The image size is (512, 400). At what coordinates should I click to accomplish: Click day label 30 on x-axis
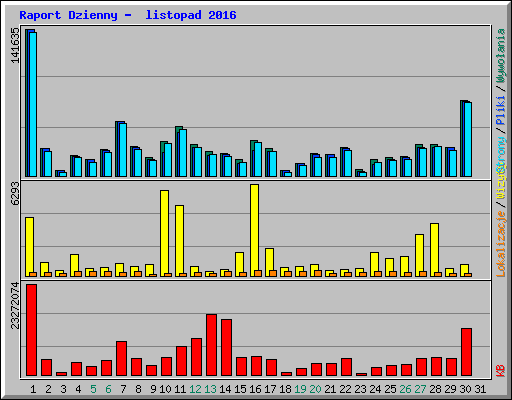[465, 389]
